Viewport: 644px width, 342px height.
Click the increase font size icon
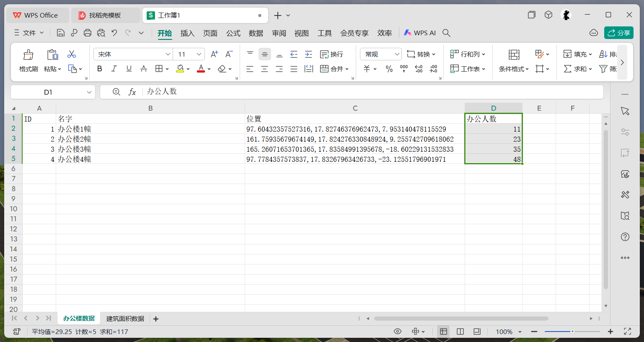(x=214, y=54)
